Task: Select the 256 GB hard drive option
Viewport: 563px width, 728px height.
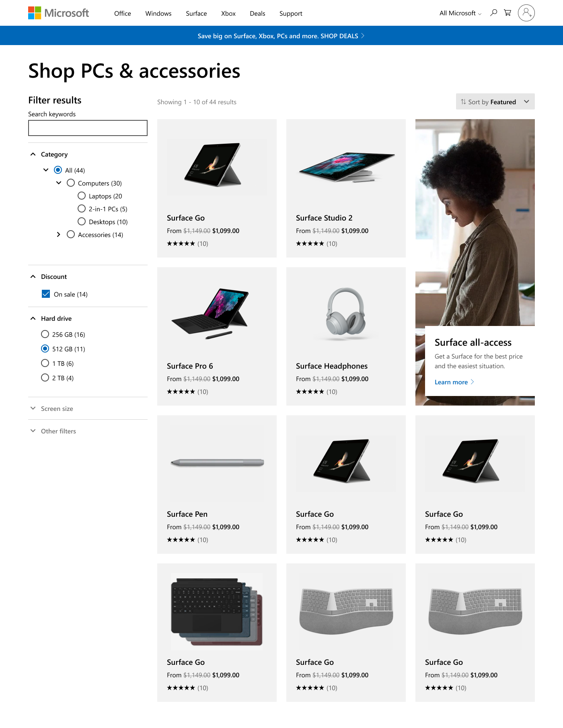Action: coord(45,334)
